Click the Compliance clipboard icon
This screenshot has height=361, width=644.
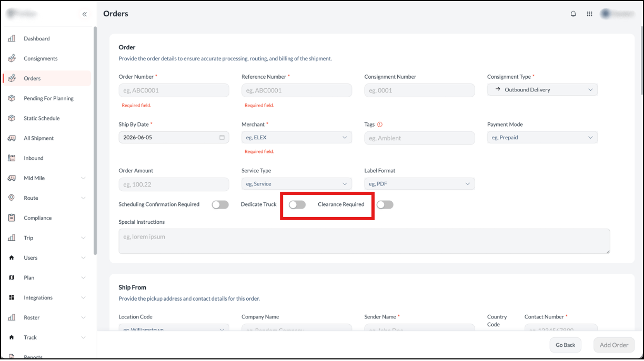click(x=12, y=218)
